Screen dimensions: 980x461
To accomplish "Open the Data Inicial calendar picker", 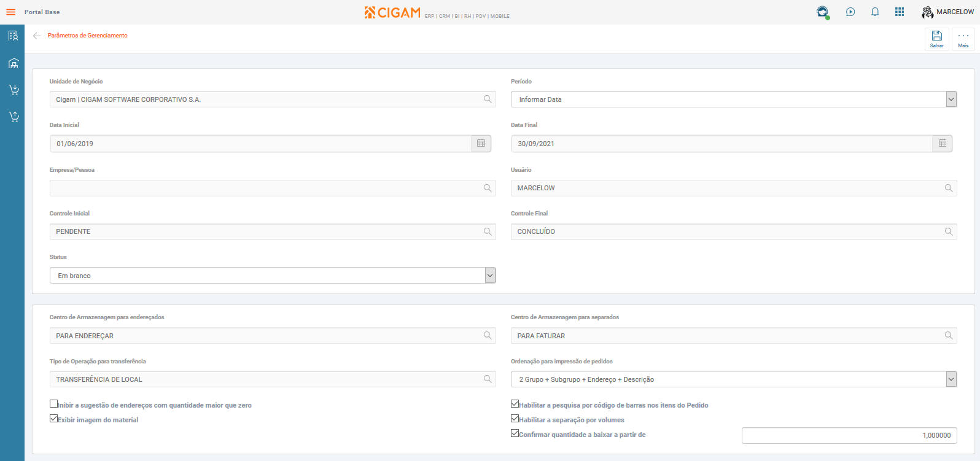I will pyautogui.click(x=481, y=144).
